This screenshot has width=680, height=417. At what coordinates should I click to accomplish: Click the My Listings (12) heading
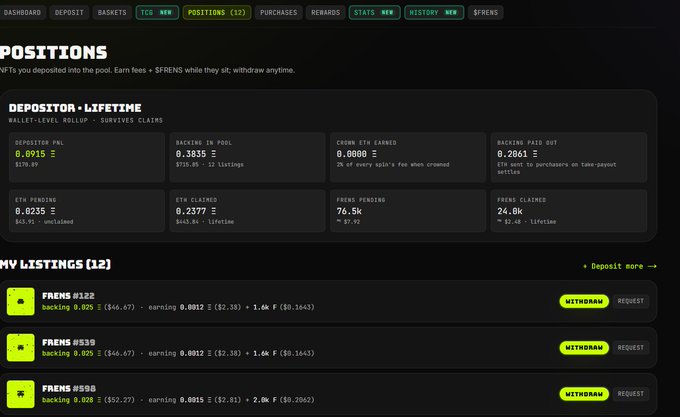[x=56, y=264]
